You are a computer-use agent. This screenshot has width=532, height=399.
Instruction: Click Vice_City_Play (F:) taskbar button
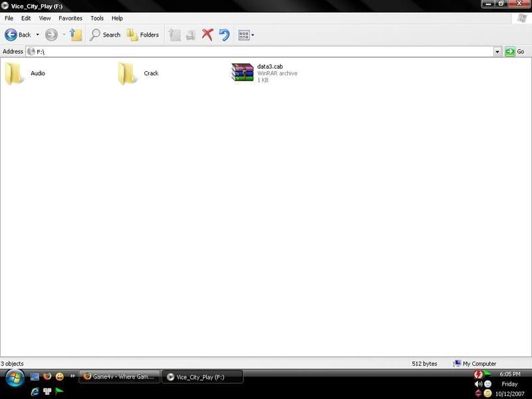[203, 377]
